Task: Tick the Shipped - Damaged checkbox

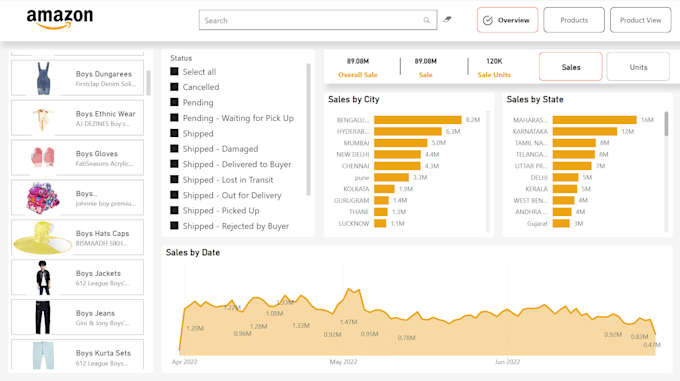Action: [x=174, y=149]
